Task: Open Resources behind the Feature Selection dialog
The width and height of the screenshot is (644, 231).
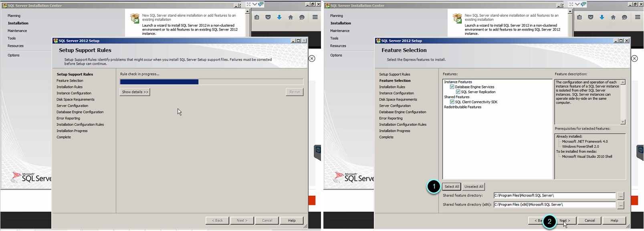Action: 338,46
